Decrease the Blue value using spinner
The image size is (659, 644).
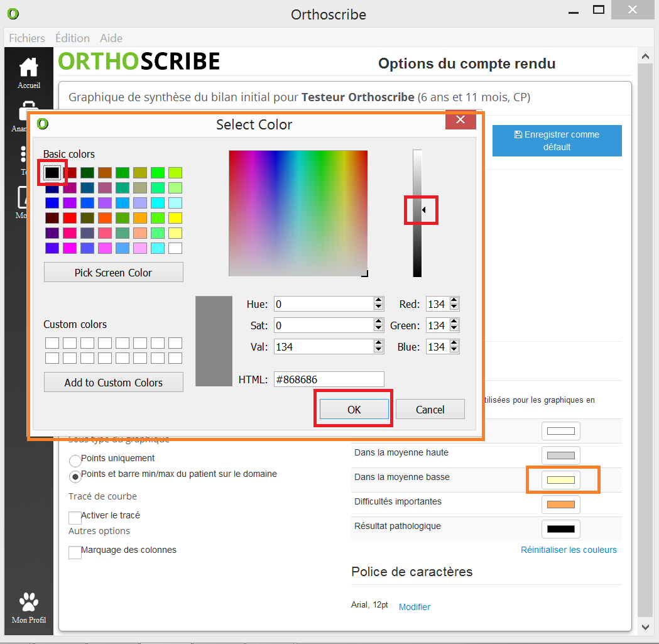[x=454, y=351]
